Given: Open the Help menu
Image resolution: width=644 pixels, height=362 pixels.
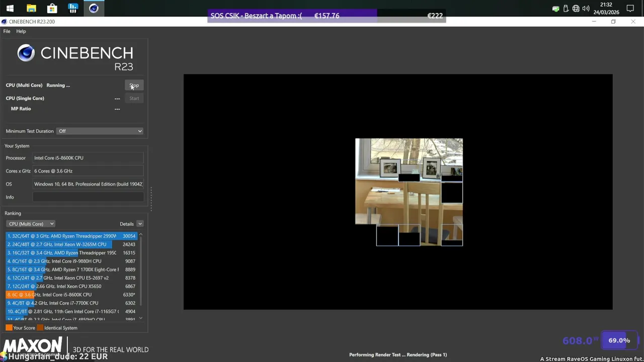Looking at the screenshot, I should point(21,31).
